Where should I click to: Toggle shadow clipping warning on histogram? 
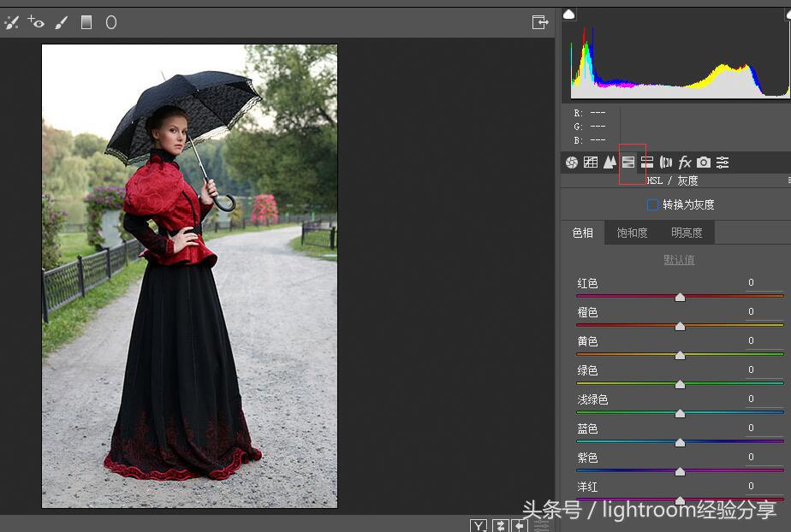click(568, 14)
